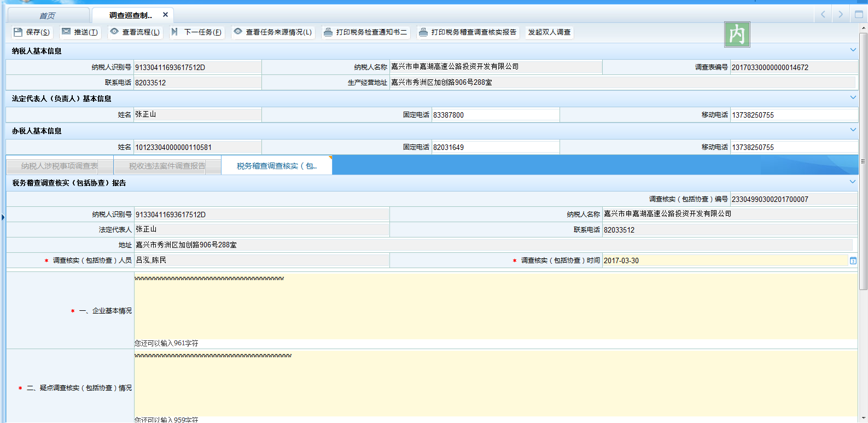868x423 pixels.
Task: Collapse 税务稽查调查核实（包括协查）报告 section
Action: pyautogui.click(x=853, y=182)
